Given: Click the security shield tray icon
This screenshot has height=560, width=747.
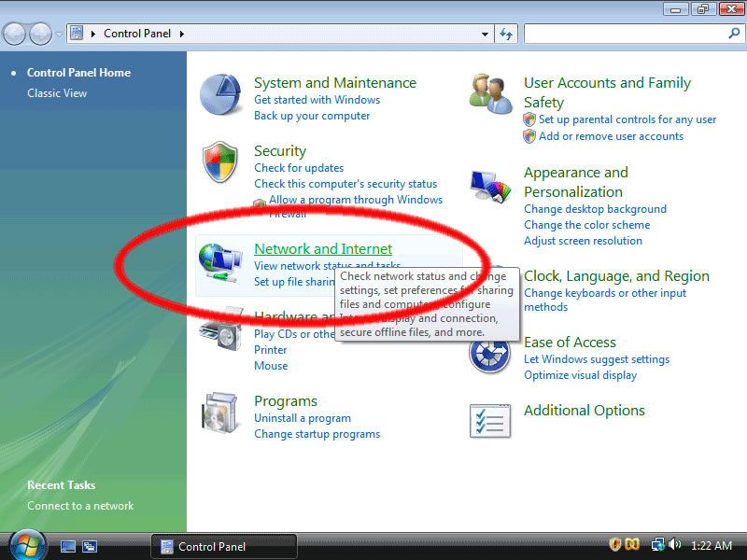Looking at the screenshot, I should click(x=615, y=544).
